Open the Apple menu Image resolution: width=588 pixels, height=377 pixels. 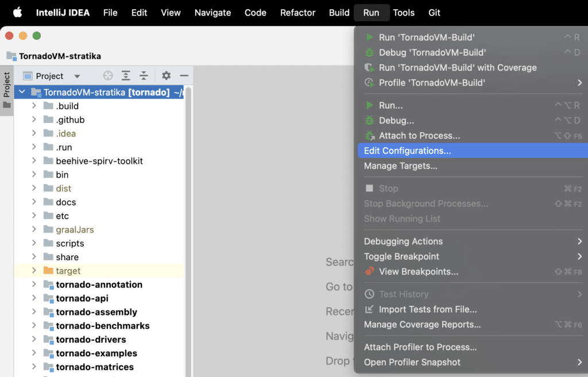tap(17, 13)
